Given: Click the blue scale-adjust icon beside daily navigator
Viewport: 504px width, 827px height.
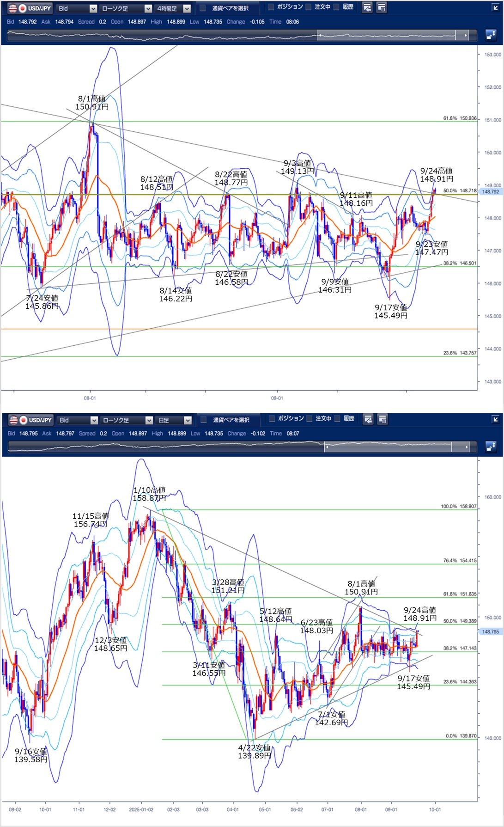Looking at the screenshot, I should pos(491,447).
